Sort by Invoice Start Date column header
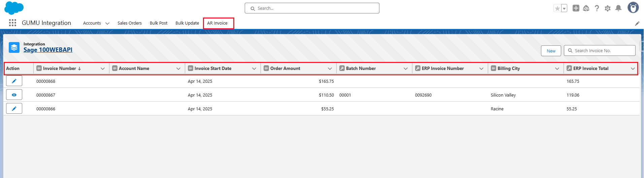Screen dimensions: 644x178 point(213,68)
